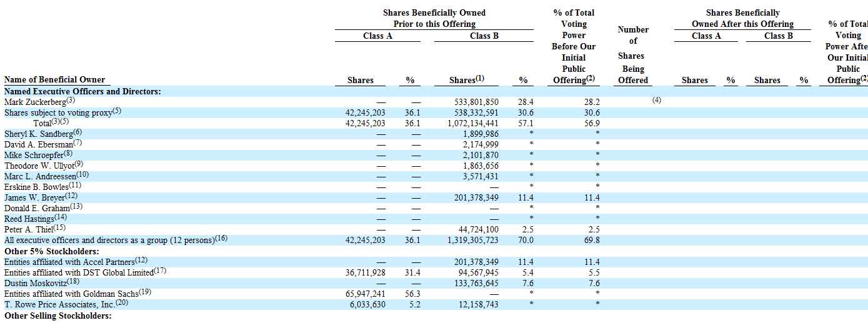This screenshot has width=868, height=323.
Task: Select the Mark Zuckerberg row name
Action: click(x=34, y=102)
